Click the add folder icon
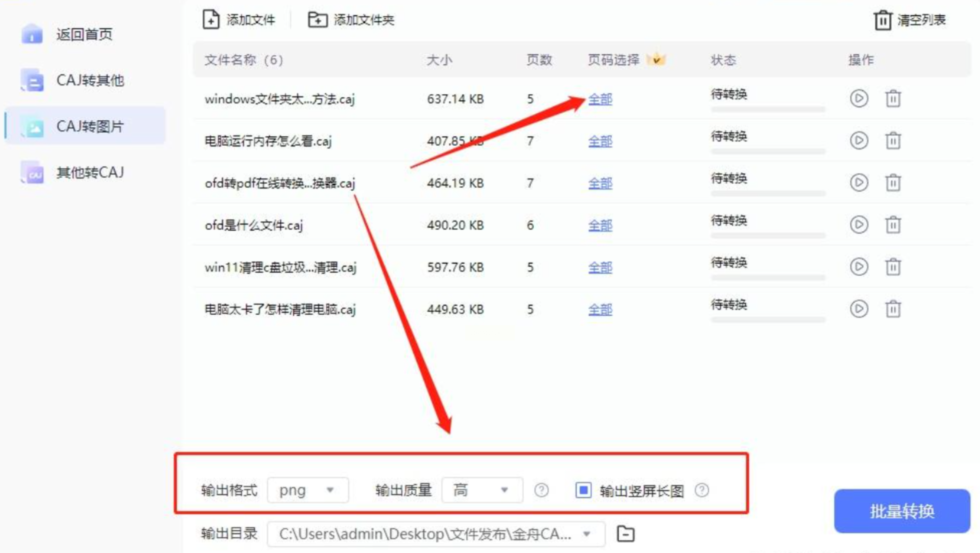980x553 pixels. 317,20
